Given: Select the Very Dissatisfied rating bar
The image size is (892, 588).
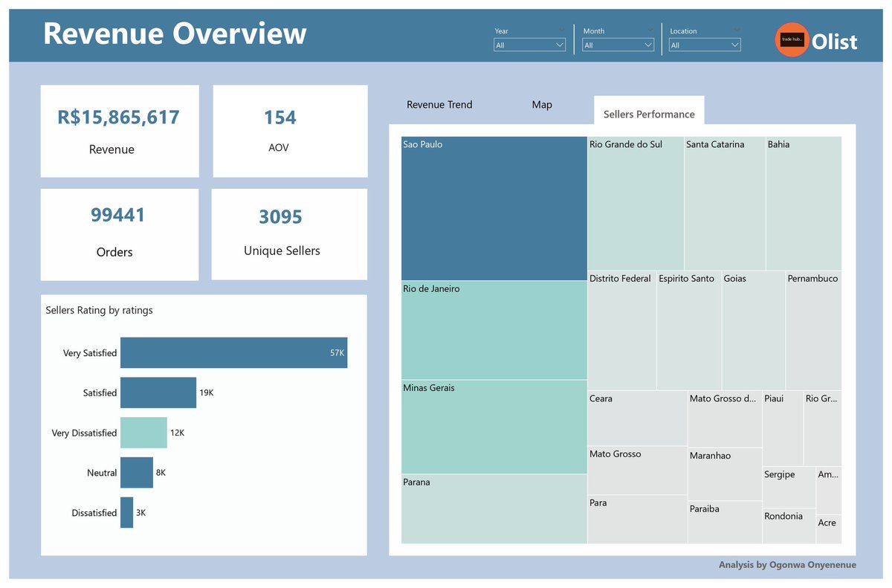Looking at the screenshot, I should click(x=143, y=432).
